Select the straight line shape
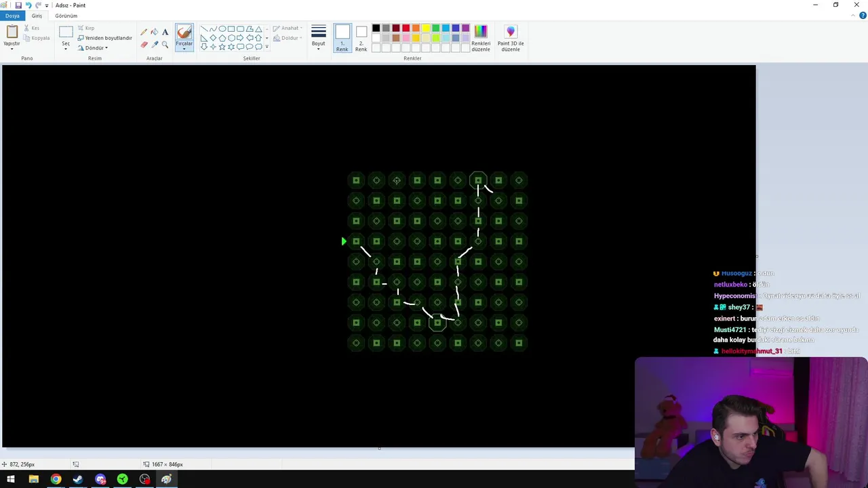 [204, 29]
